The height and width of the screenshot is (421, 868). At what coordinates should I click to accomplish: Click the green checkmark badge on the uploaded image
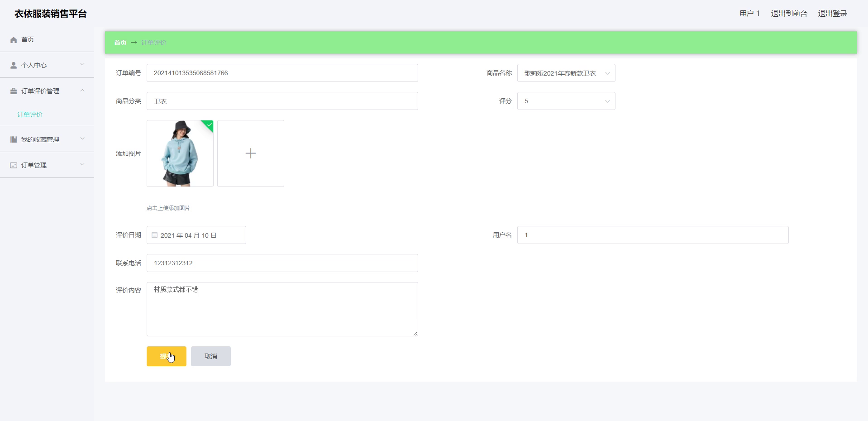pyautogui.click(x=208, y=125)
